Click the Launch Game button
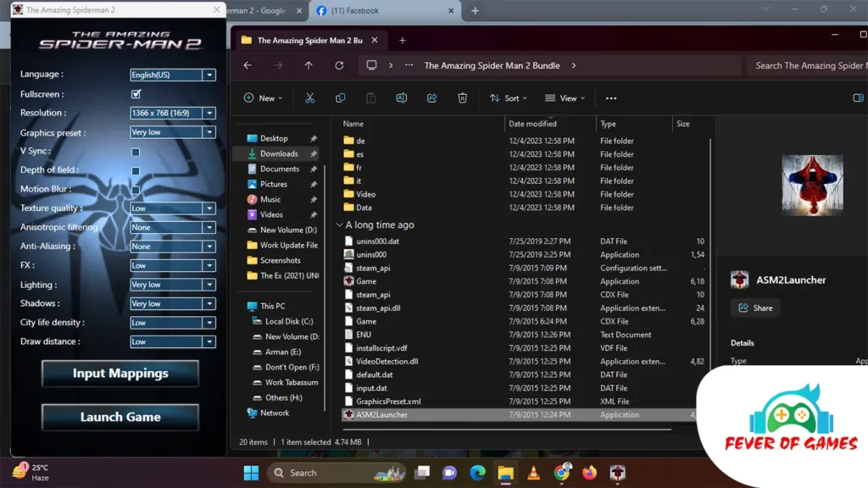868x488 pixels. pyautogui.click(x=120, y=417)
